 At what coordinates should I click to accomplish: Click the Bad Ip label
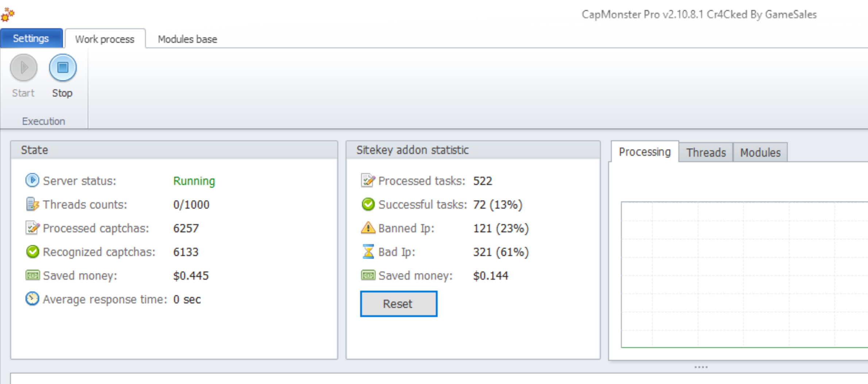pos(397,252)
